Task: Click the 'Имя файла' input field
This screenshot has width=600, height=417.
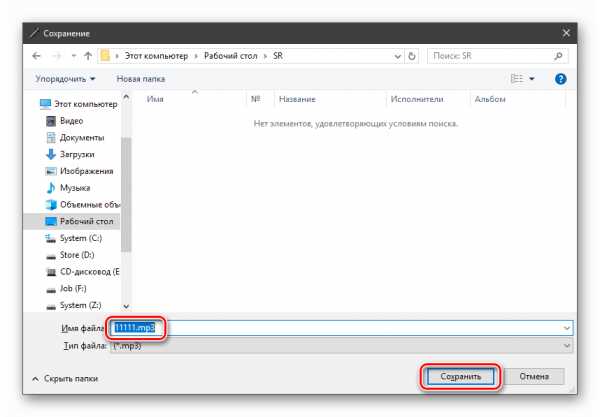Action: pos(341,328)
